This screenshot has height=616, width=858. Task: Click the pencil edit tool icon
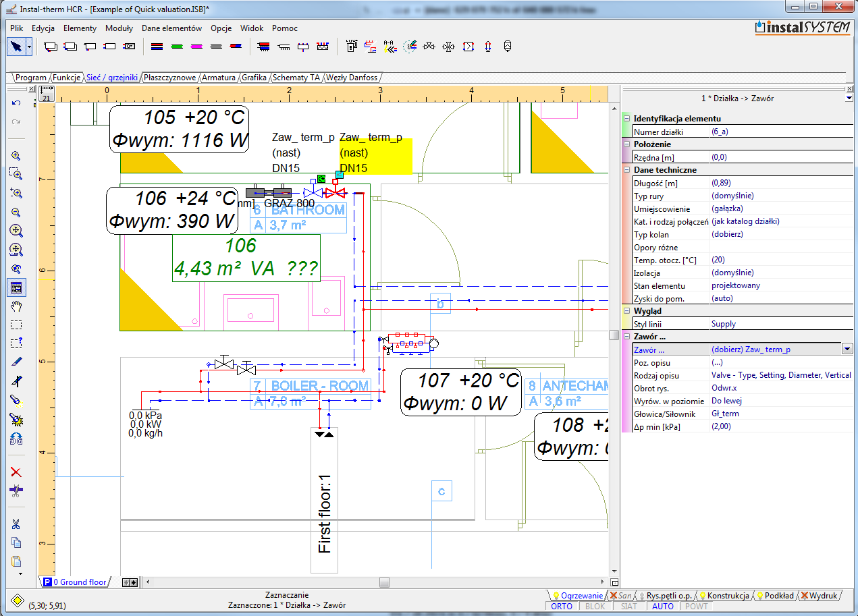[x=16, y=362]
